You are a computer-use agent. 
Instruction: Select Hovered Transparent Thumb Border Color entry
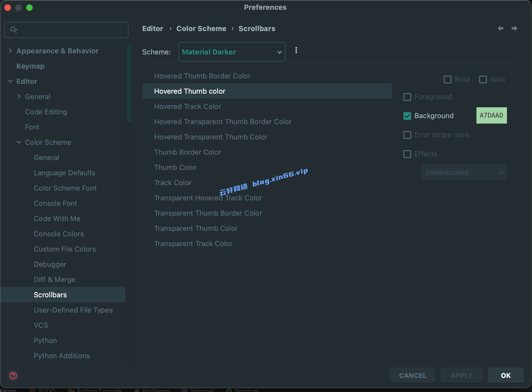(x=267, y=121)
